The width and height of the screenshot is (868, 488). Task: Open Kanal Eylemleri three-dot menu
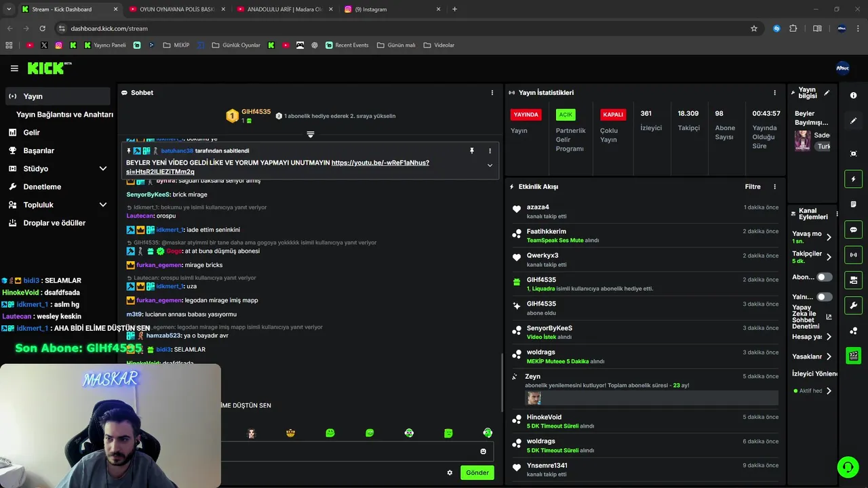pos(837,214)
